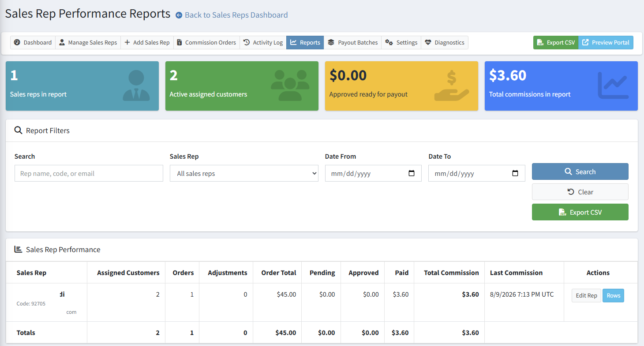Go to the Dashboard tab
Screen dimensions: 644x346
(33, 42)
